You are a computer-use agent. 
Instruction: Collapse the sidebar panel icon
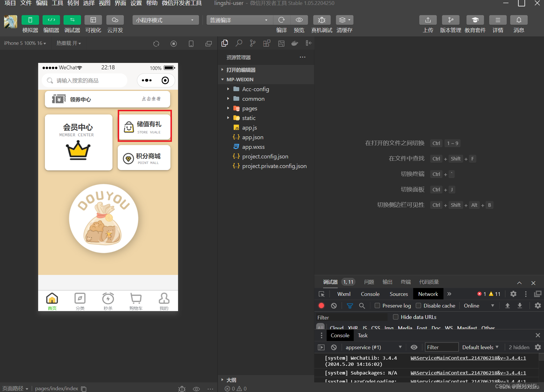click(x=309, y=43)
